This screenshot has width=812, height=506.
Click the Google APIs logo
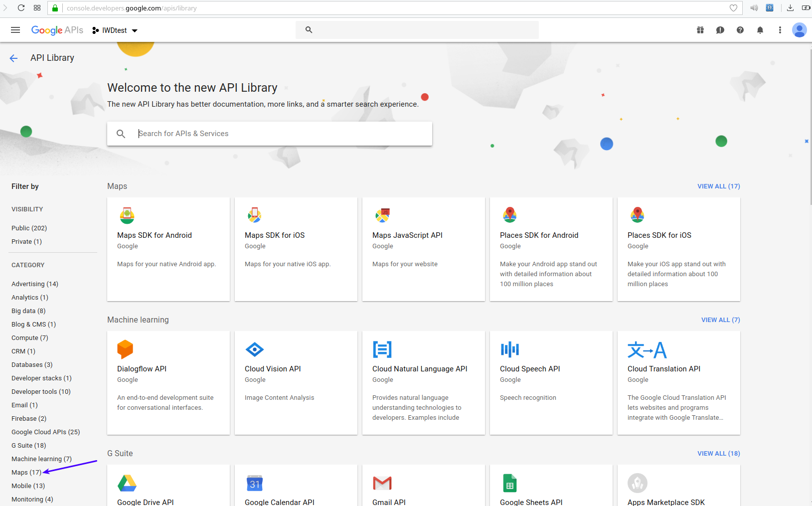click(x=57, y=30)
